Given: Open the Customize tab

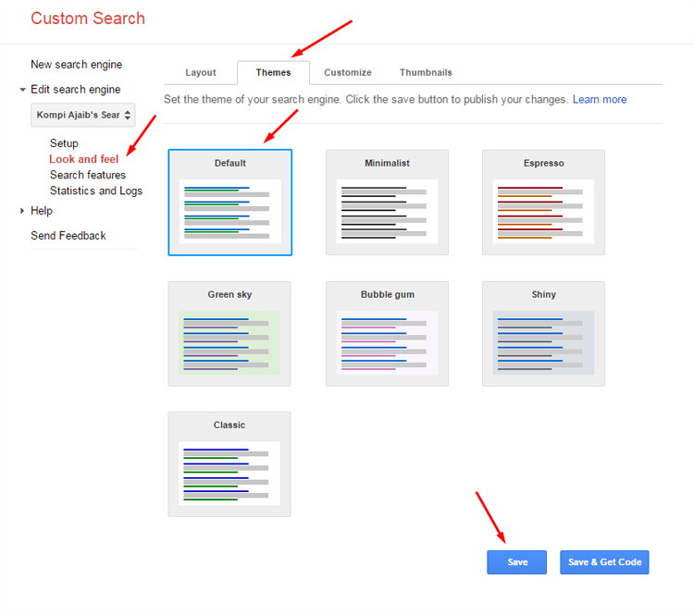Looking at the screenshot, I should click(347, 72).
